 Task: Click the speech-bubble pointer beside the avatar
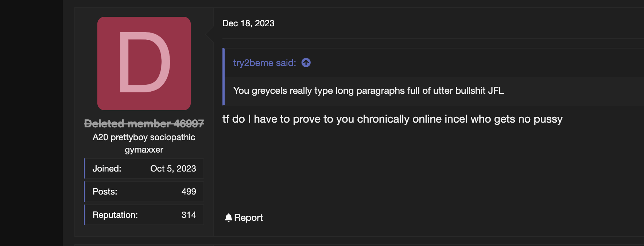tap(209, 35)
